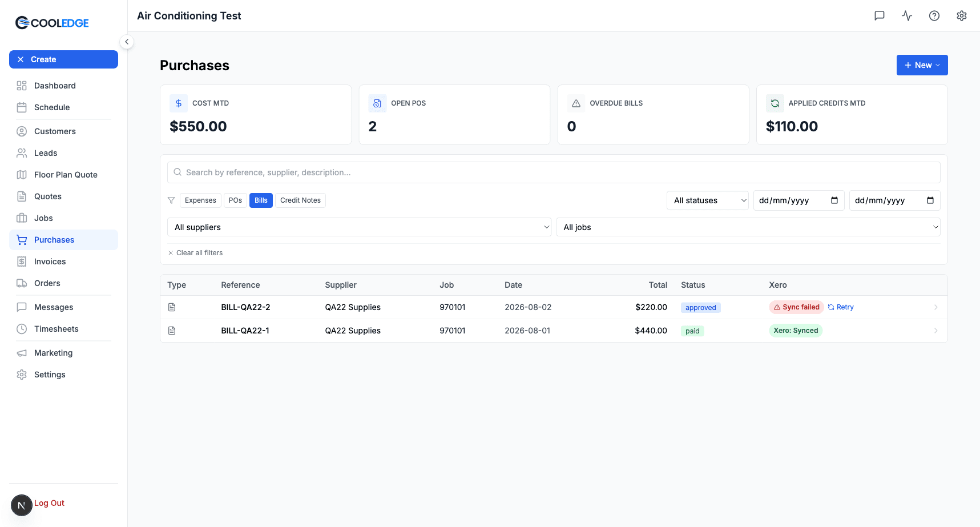The width and height of the screenshot is (980, 527).
Task: Click the Dashboard grid icon in sidebar
Action: tap(22, 86)
